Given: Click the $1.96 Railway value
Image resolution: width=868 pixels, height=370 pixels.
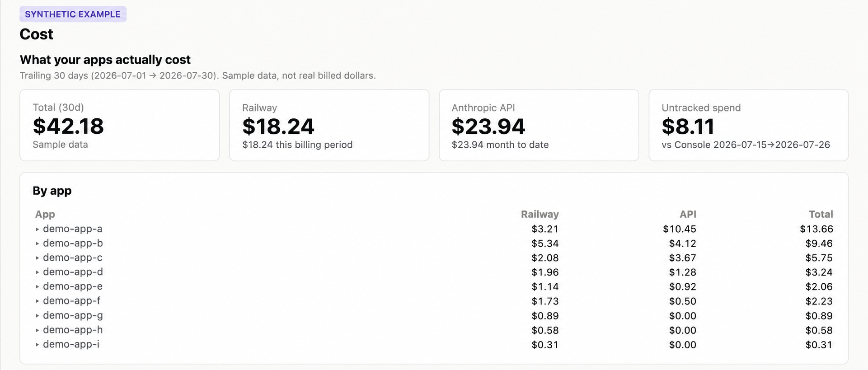Looking at the screenshot, I should click(x=545, y=272).
